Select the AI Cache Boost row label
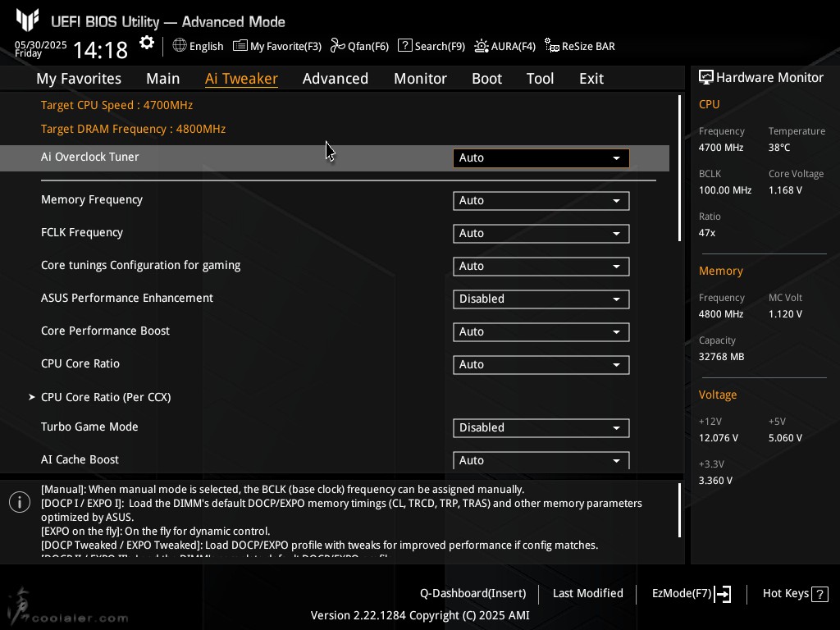This screenshot has height=630, width=840. click(x=80, y=459)
